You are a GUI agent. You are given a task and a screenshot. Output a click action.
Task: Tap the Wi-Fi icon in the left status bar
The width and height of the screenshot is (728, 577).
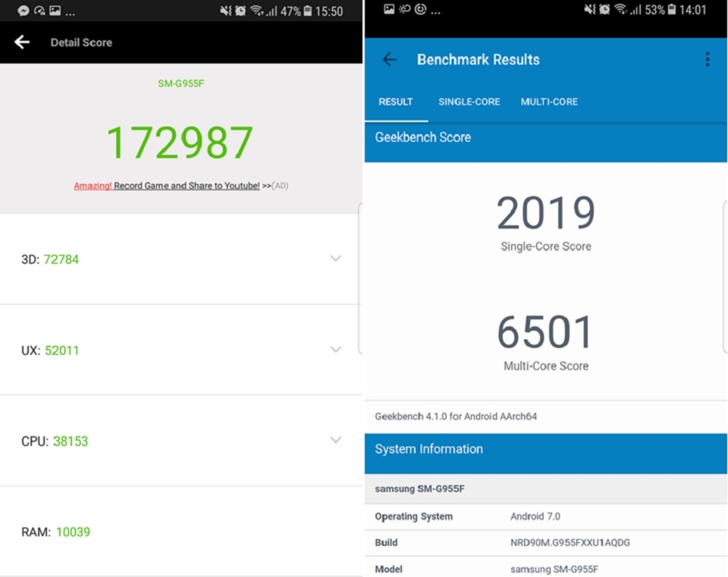point(256,10)
